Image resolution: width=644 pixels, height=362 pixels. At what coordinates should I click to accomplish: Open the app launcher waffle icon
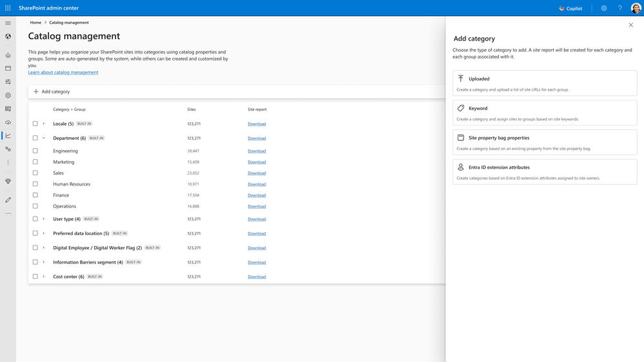pos(8,8)
